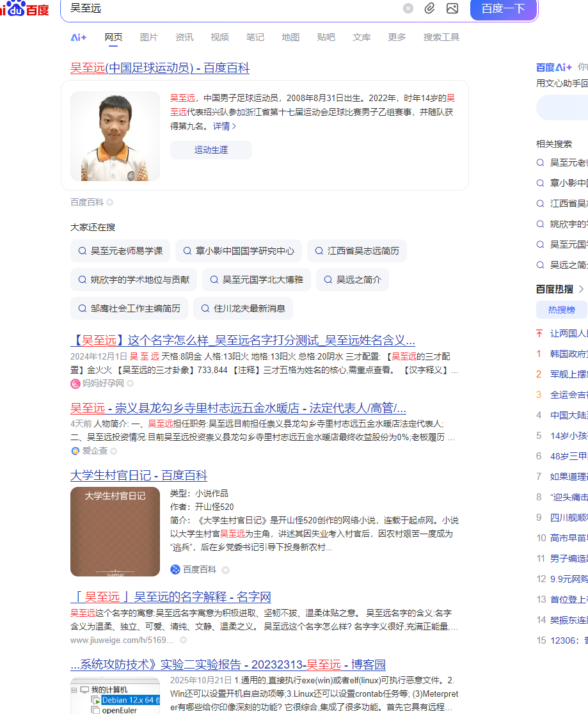
Task: Click the sidebar AI assistant input box
Action: click(562, 108)
